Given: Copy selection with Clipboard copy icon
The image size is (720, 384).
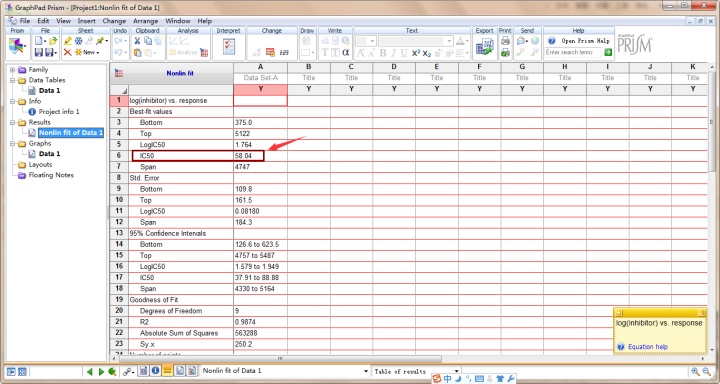Looking at the screenshot, I should 147,41.
